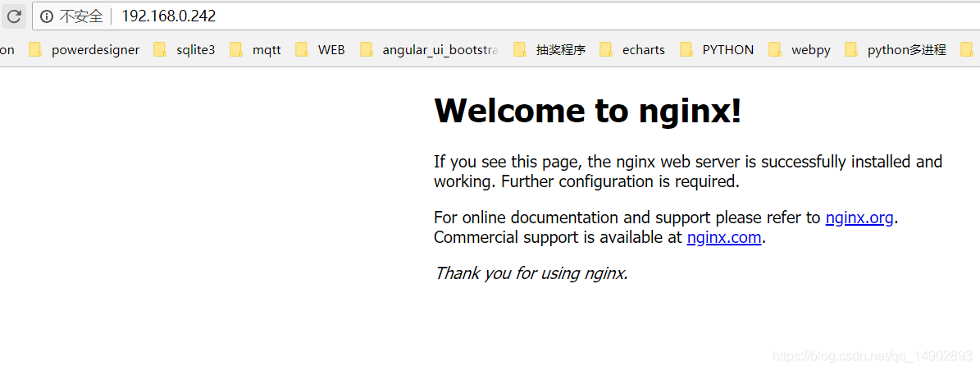Reload the page with the refresh button

(x=14, y=16)
